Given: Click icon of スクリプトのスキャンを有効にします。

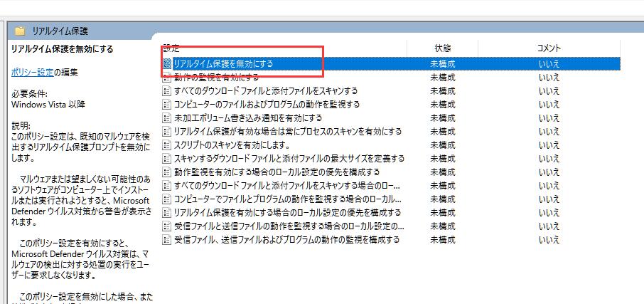Looking at the screenshot, I should (167, 145).
